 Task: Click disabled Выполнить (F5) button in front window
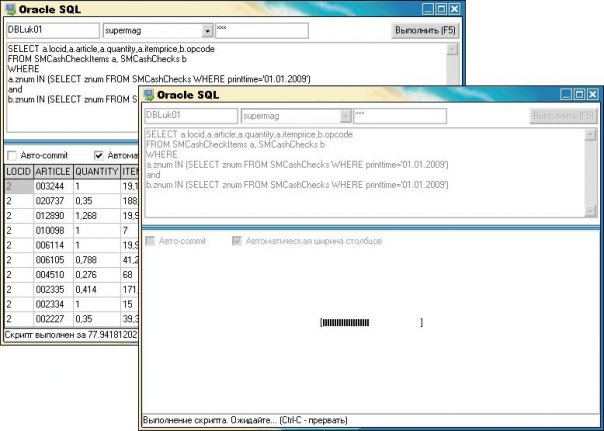coord(563,116)
